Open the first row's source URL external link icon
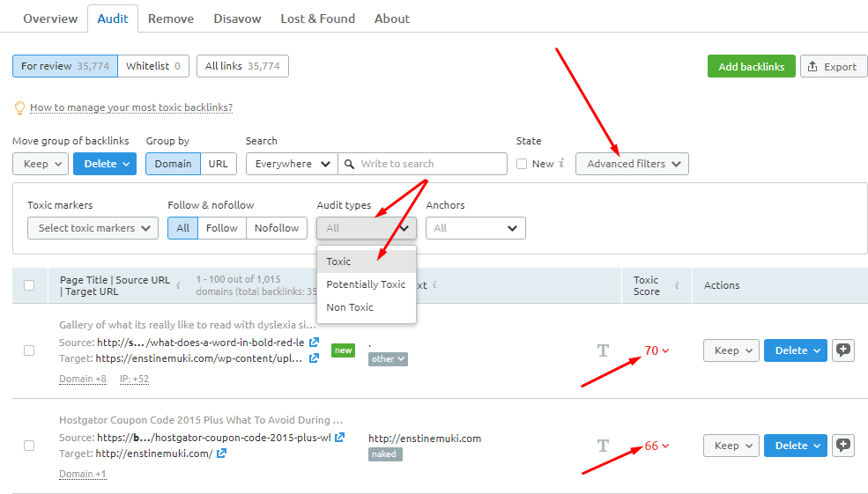 (315, 343)
